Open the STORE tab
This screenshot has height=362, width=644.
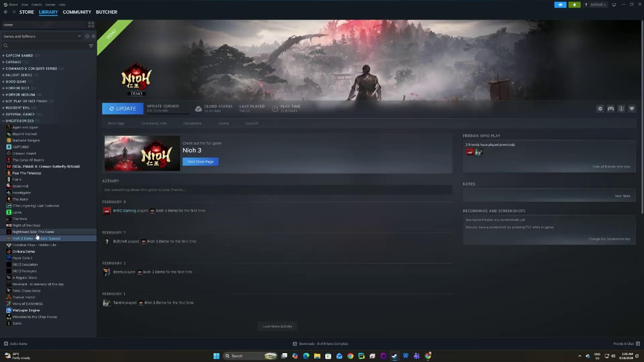point(27,12)
